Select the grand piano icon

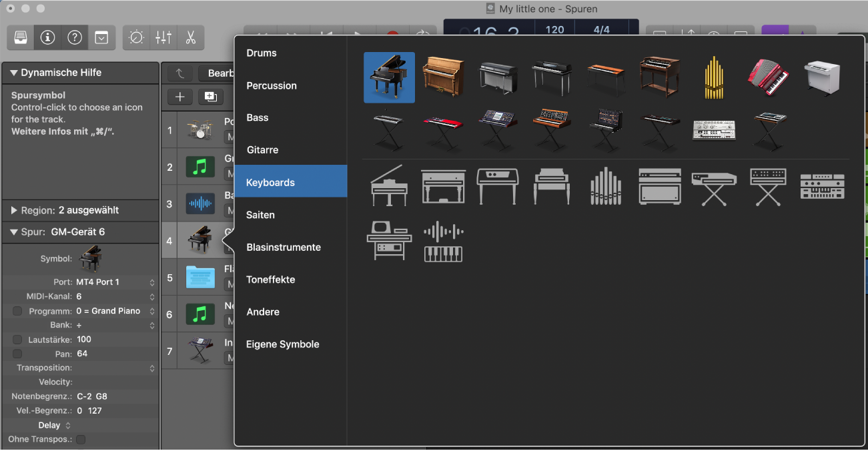pos(389,77)
